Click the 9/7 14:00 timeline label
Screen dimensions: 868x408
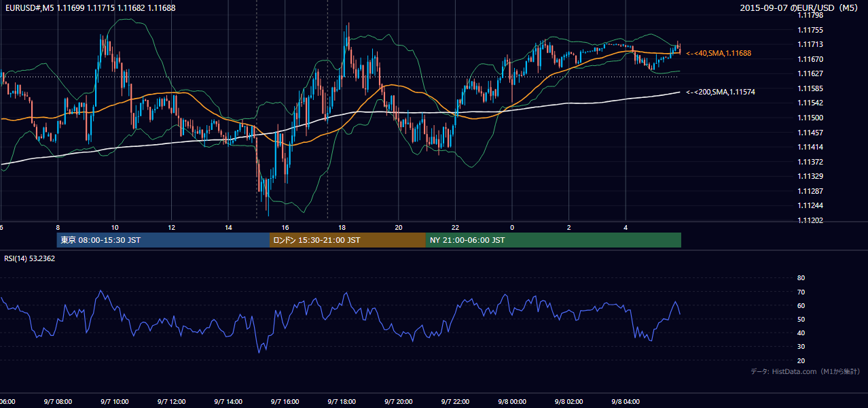(x=228, y=402)
